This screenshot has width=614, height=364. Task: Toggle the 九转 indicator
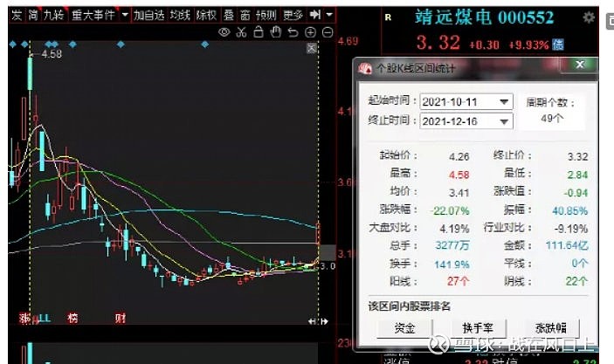(53, 15)
